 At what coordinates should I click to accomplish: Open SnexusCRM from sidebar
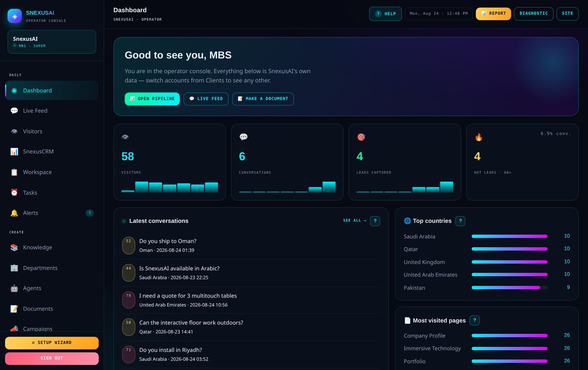(52, 152)
